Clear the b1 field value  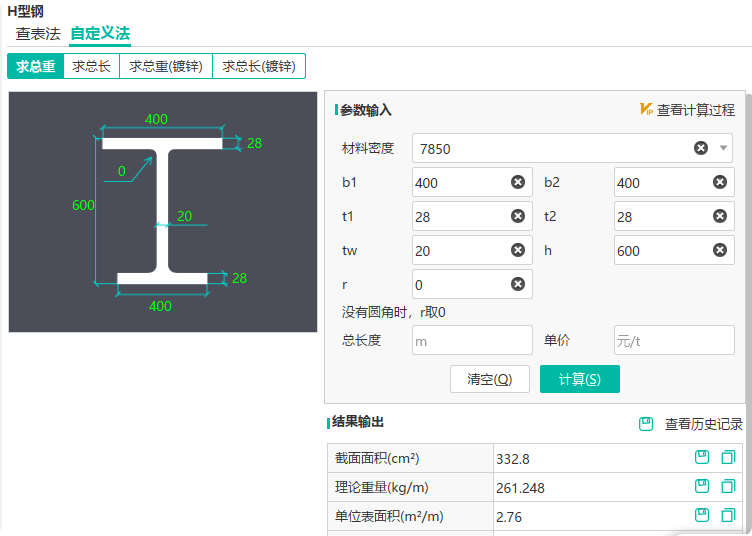pyautogui.click(x=517, y=182)
